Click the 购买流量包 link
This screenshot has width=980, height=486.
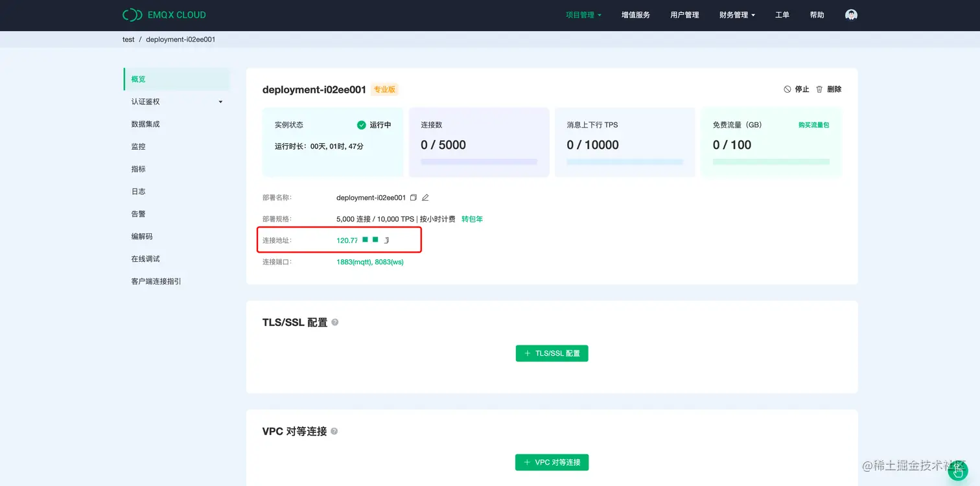(814, 124)
